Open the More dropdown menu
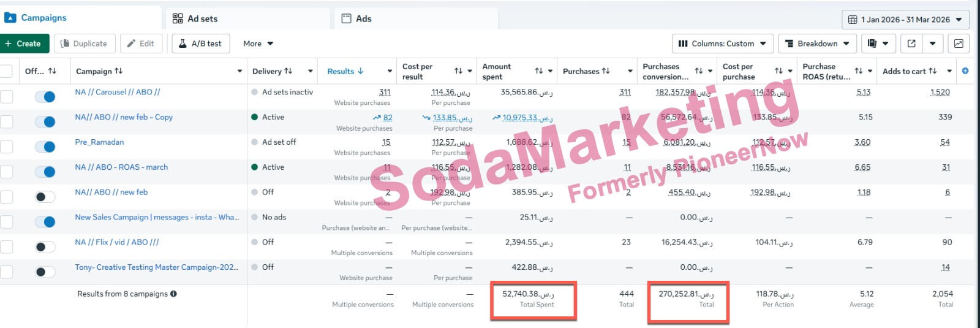This screenshot has width=980, height=328. [x=258, y=44]
